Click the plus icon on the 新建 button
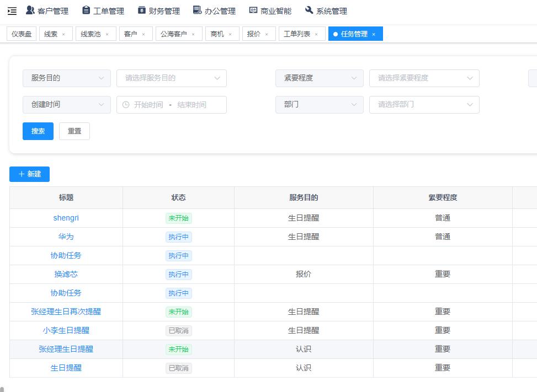This screenshot has height=392, width=537. coord(21,174)
